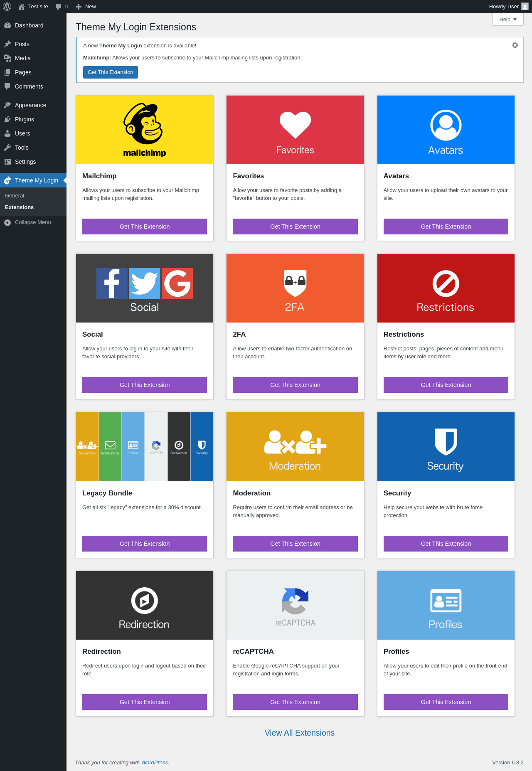
Task: Click the user avatar next to Howdy, user
Action: [525, 7]
